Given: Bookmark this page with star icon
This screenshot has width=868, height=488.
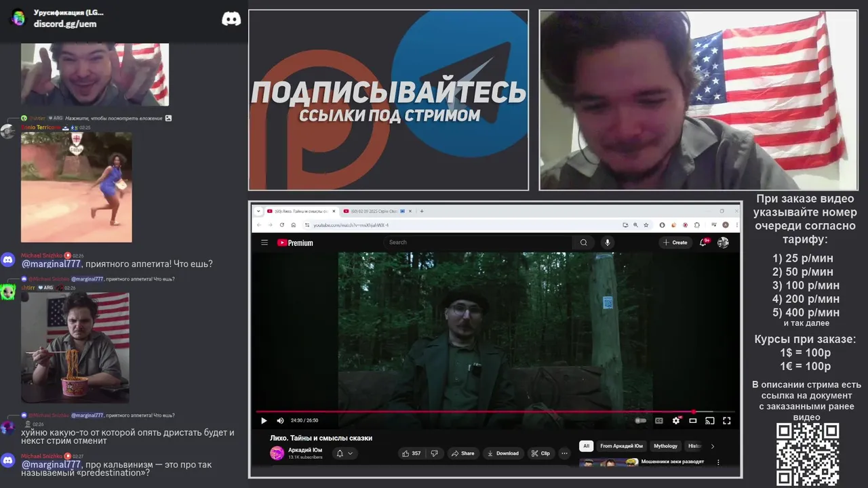Looking at the screenshot, I should [x=646, y=225].
